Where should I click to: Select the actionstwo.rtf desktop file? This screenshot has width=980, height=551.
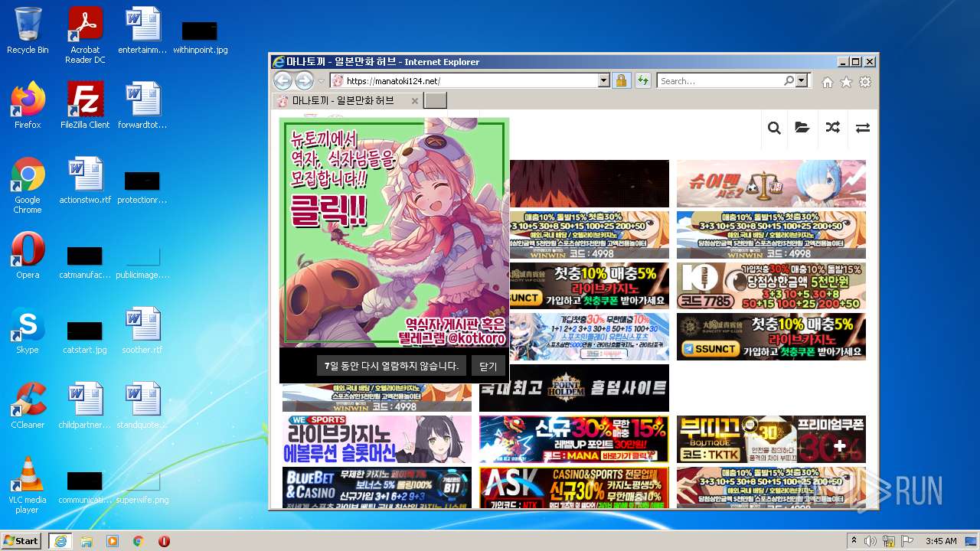pos(85,180)
